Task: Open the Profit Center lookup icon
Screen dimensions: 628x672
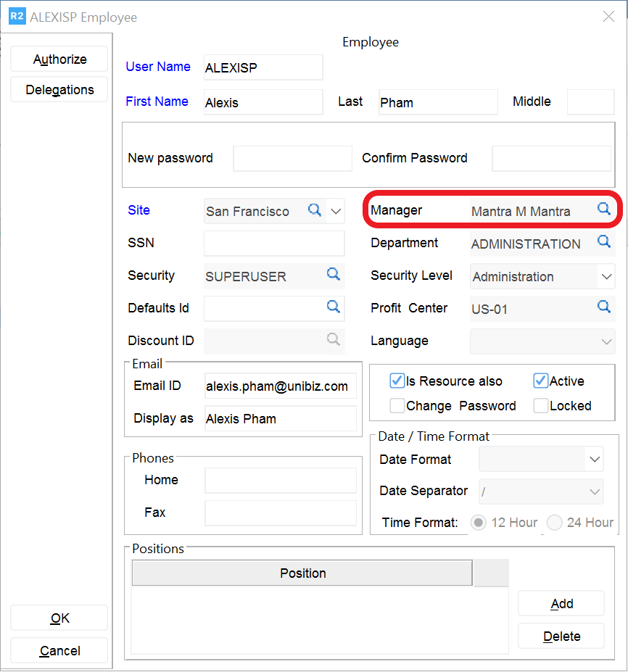Action: pos(603,307)
